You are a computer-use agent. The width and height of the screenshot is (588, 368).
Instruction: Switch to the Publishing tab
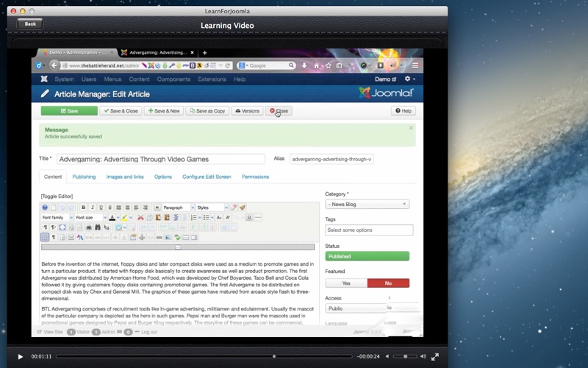84,177
